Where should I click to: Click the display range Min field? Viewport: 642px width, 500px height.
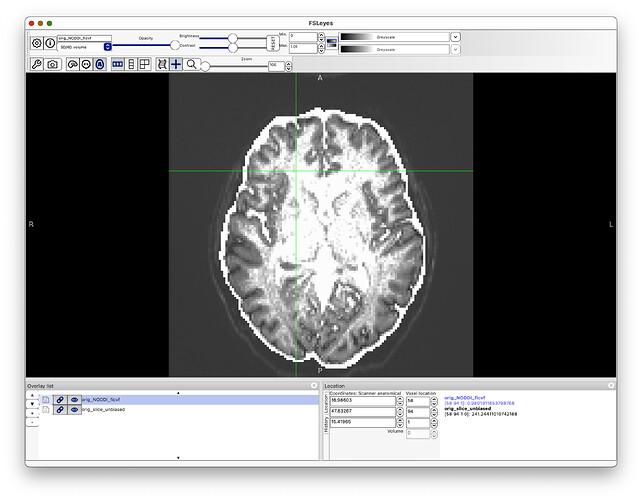click(303, 37)
